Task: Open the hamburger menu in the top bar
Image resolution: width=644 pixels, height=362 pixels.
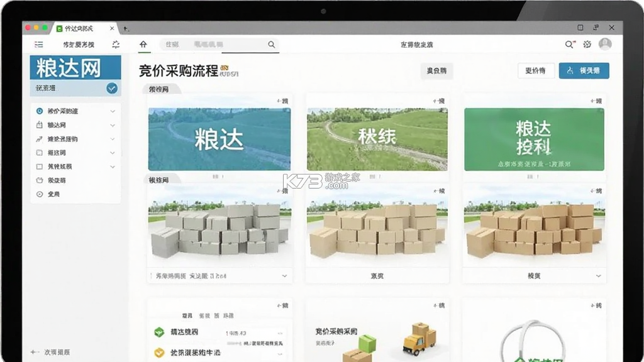Action: click(x=38, y=45)
